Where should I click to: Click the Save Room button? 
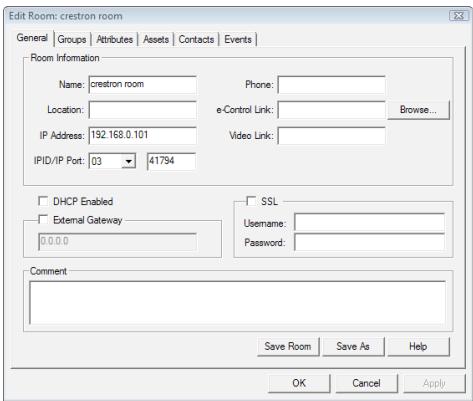tap(288, 347)
